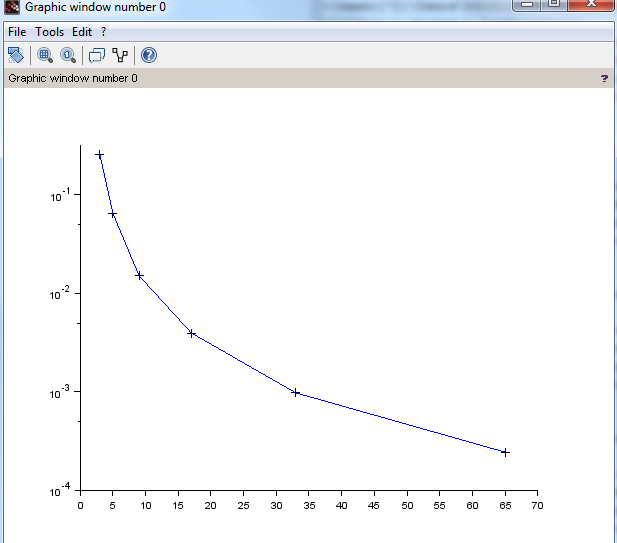Reset view with Original View icon
This screenshot has height=543, width=617.
(x=68, y=55)
